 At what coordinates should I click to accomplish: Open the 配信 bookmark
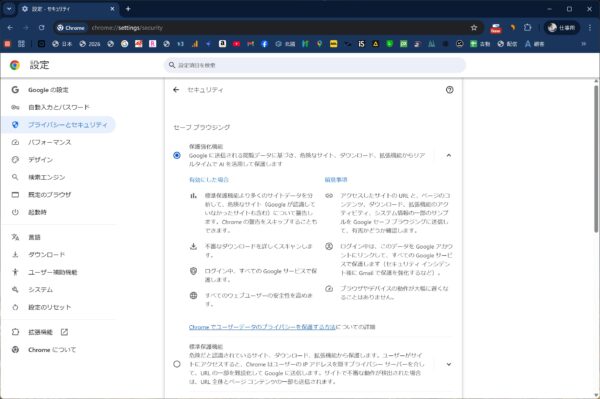click(507, 44)
